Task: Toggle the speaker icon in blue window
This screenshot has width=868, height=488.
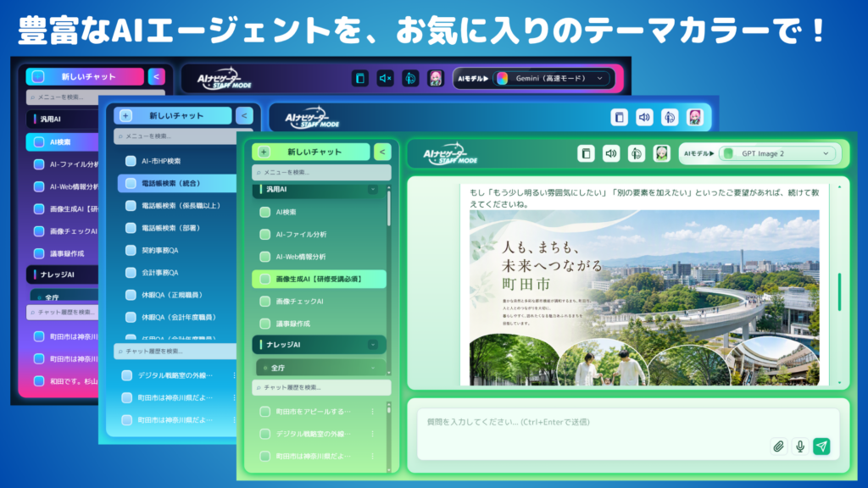Action: click(644, 117)
